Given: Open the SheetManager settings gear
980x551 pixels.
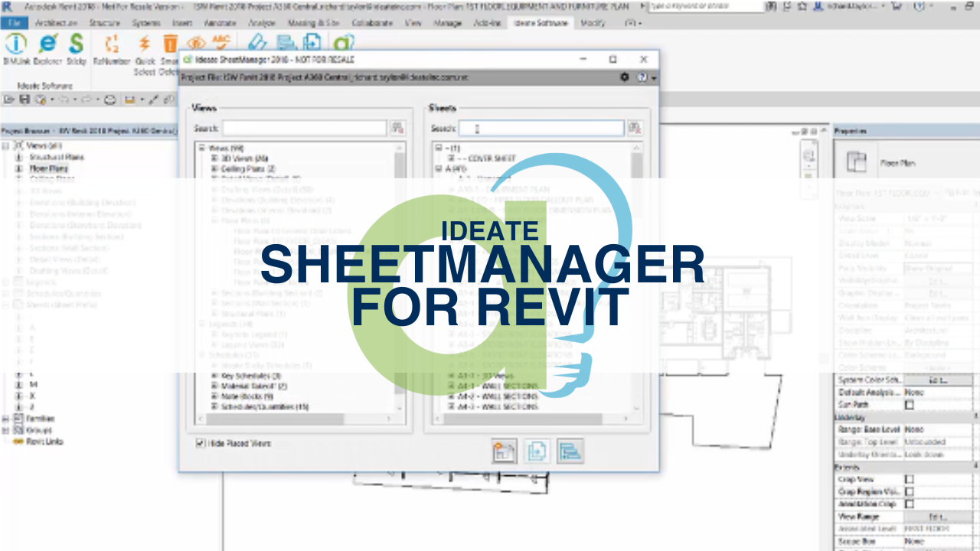Looking at the screenshot, I should point(623,78).
